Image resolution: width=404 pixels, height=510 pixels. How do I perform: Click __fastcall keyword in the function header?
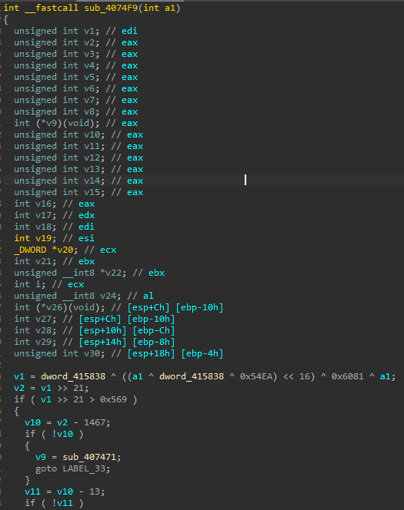point(52,8)
